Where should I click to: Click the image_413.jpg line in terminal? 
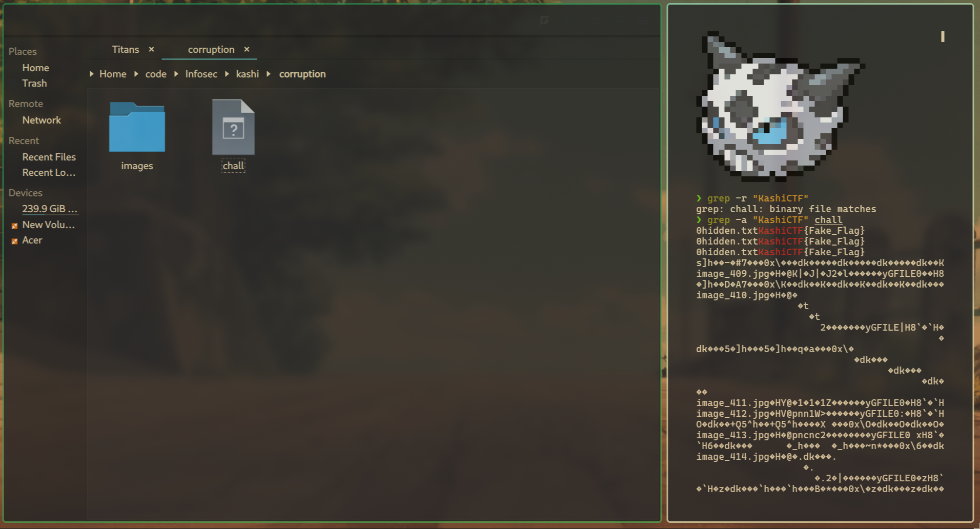820,435
